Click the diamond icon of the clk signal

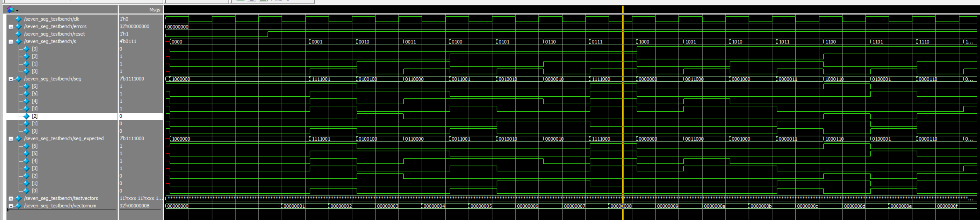pos(18,19)
